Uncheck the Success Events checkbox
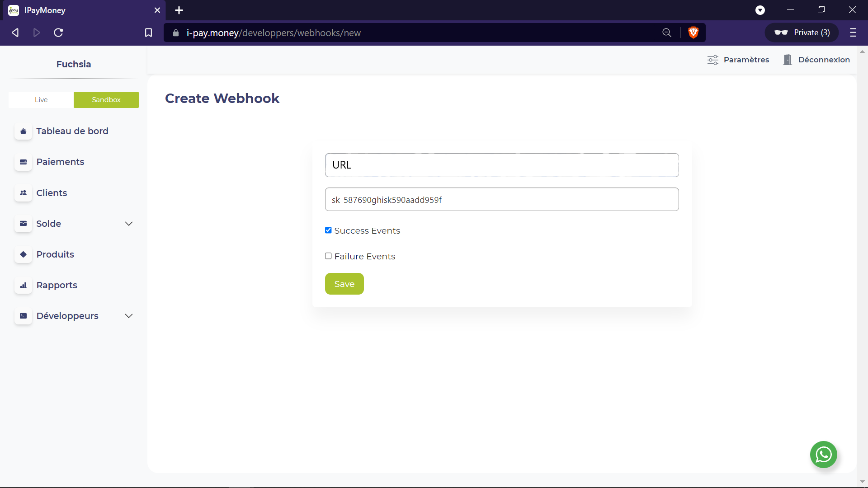868x488 pixels. (x=328, y=230)
